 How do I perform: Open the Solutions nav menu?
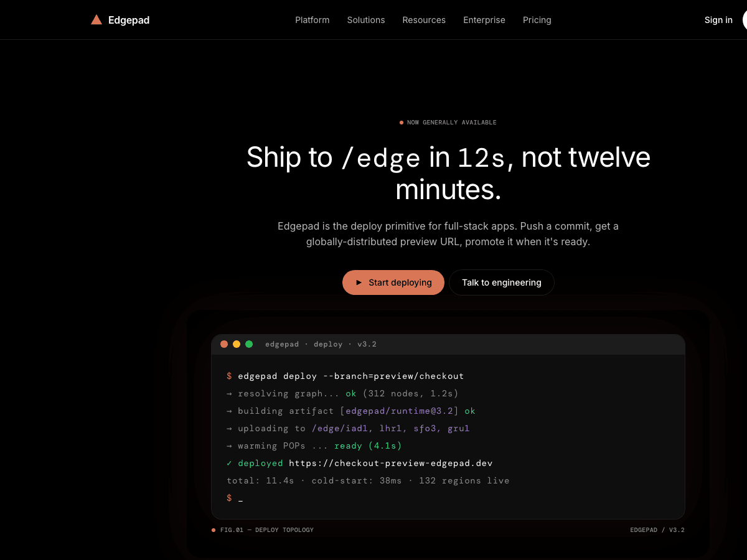(366, 20)
